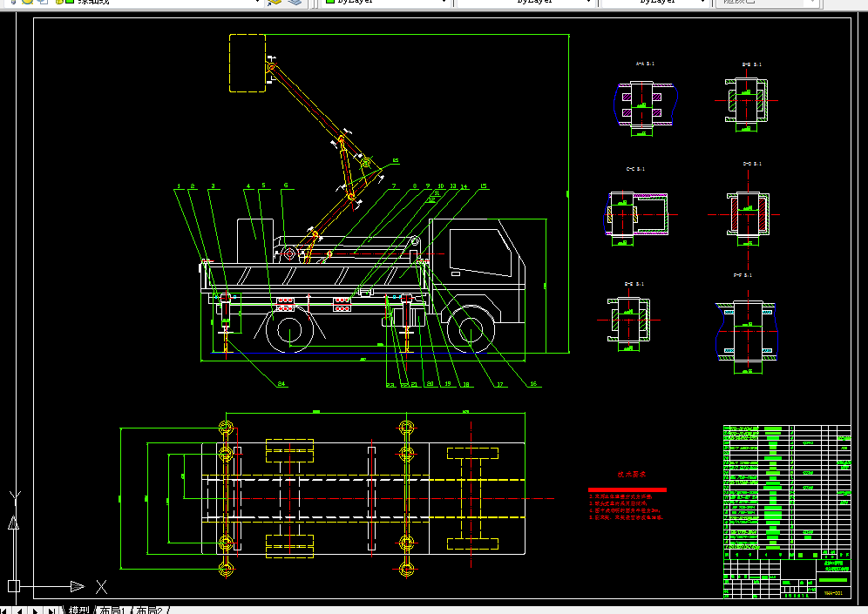Click the parts list table in title block
The image size is (868, 614).
pyautogui.click(x=787, y=488)
